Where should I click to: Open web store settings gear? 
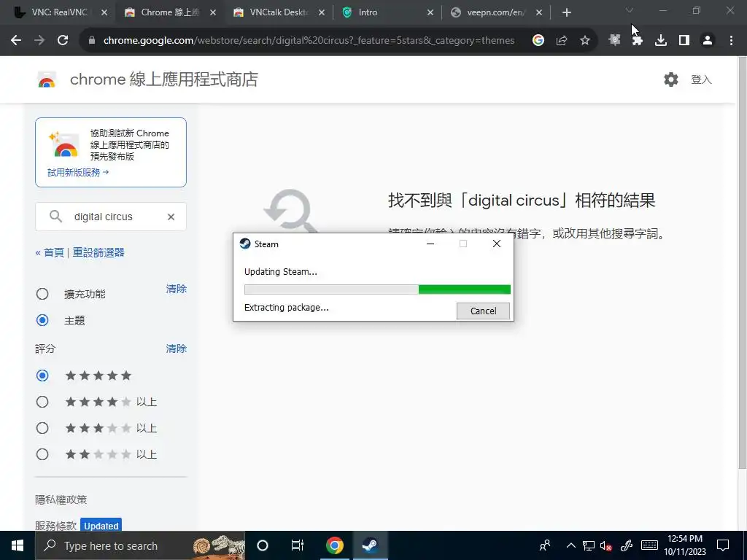pyautogui.click(x=671, y=79)
